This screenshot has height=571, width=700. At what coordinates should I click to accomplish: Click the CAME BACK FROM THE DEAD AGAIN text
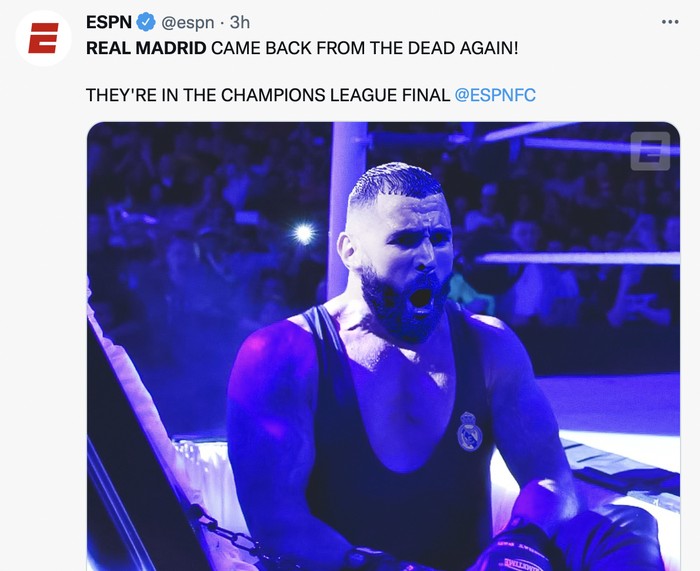click(x=365, y=48)
